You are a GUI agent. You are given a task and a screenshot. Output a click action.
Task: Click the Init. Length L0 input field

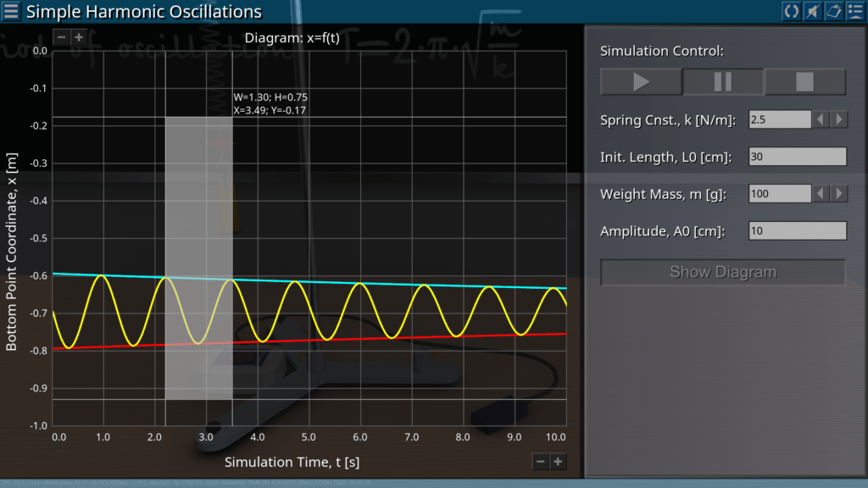(798, 157)
